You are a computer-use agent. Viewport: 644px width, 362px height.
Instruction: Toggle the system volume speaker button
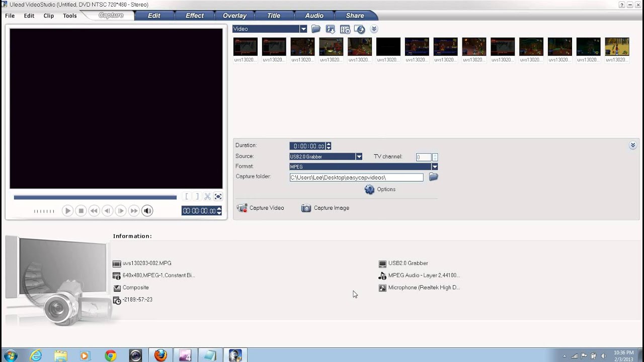pos(147,211)
